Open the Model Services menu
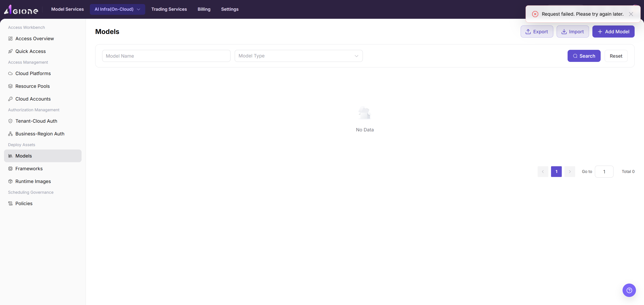Screen dimensions: 644x305 pyautogui.click(x=67, y=9)
